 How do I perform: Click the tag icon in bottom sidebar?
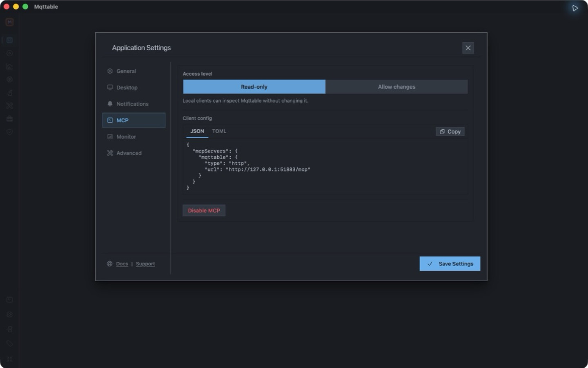(x=9, y=344)
